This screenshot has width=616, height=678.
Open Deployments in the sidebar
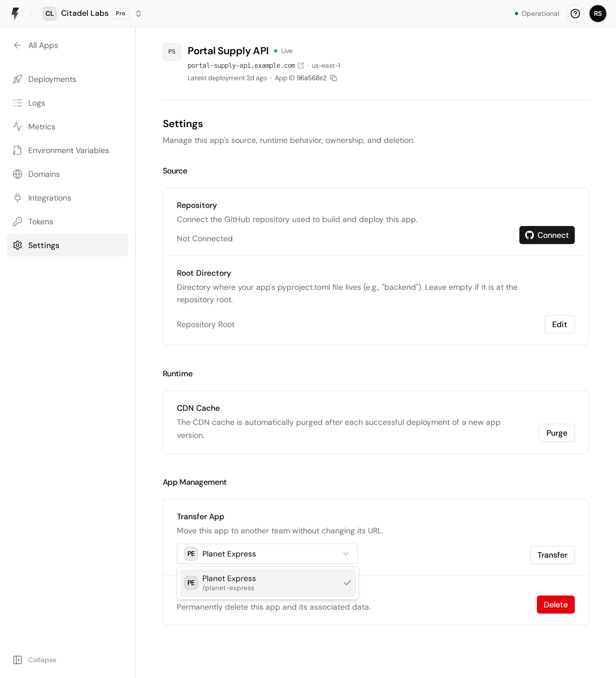point(67,79)
